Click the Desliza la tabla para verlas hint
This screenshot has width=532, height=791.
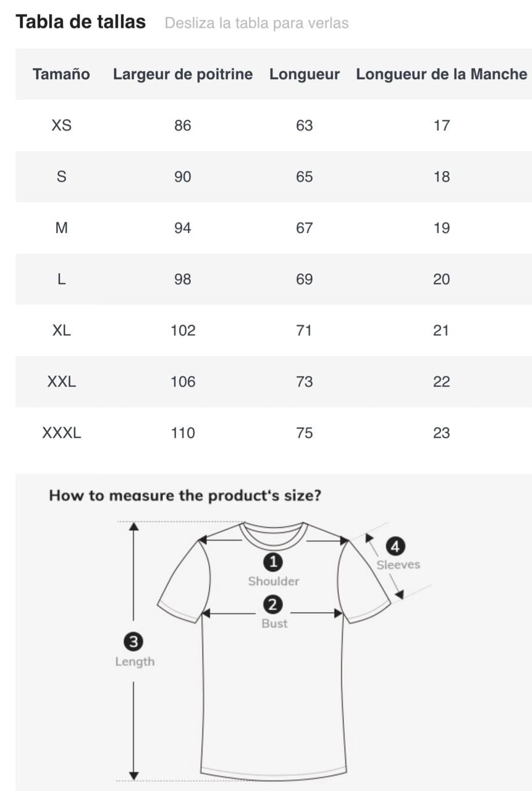pyautogui.click(x=256, y=23)
